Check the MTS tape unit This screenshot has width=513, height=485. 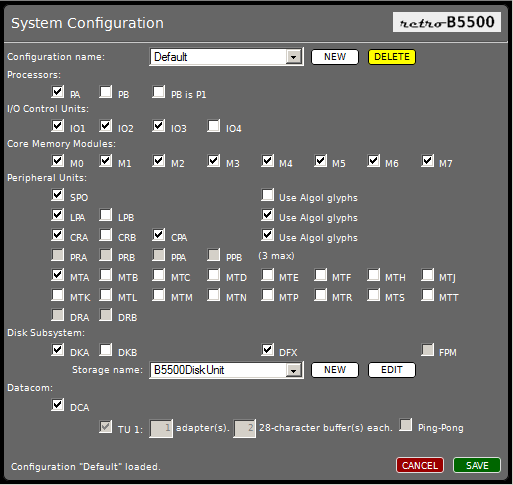click(x=374, y=295)
